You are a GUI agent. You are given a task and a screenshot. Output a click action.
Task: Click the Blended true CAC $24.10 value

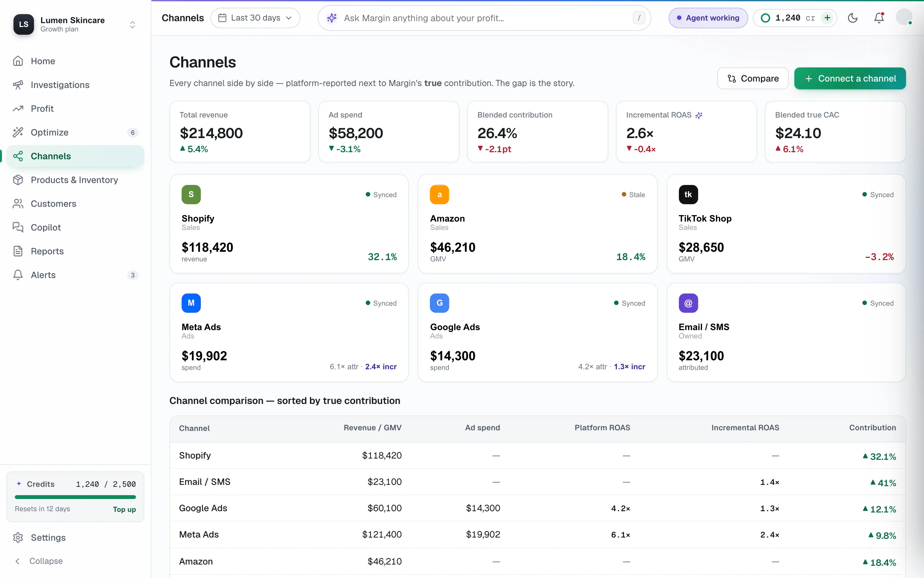tap(798, 133)
